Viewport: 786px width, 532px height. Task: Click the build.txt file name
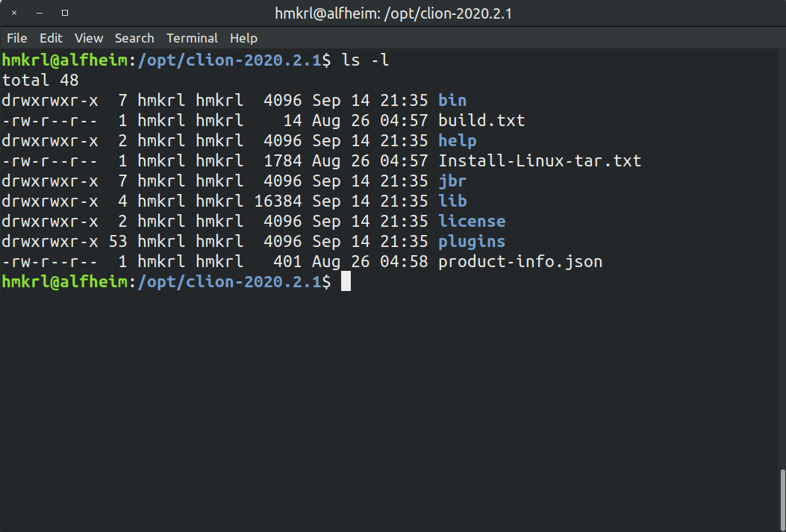click(481, 120)
